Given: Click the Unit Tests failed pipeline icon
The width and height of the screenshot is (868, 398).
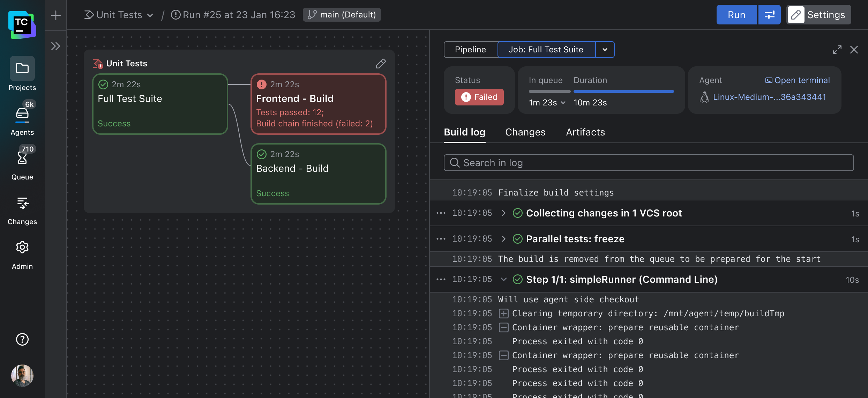Looking at the screenshot, I should tap(98, 64).
